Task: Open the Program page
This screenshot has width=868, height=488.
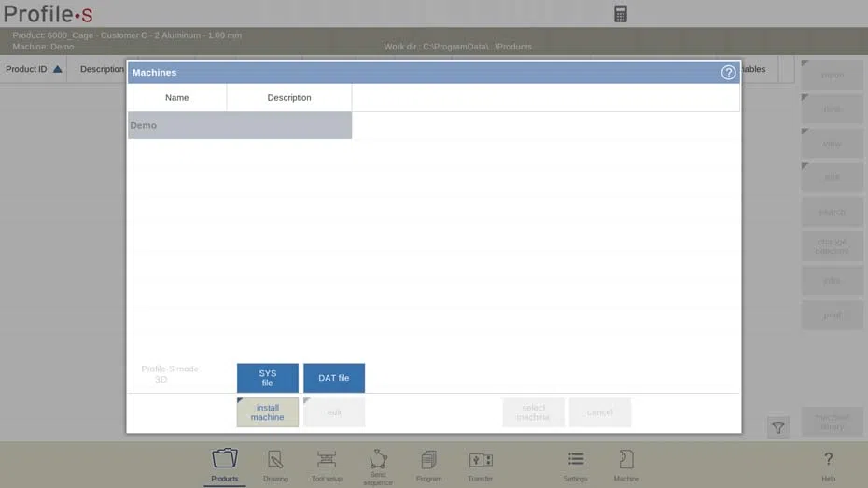Action: click(429, 466)
